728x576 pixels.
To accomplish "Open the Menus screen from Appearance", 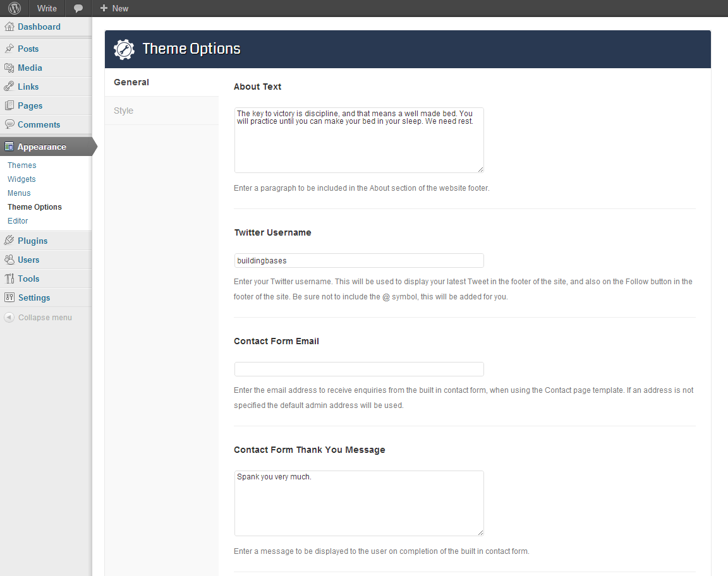I will tap(18, 193).
